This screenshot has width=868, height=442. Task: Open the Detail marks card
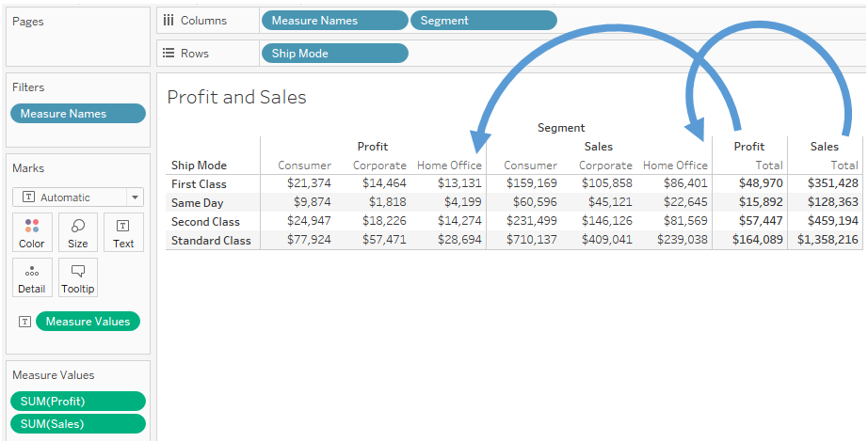[x=32, y=278]
